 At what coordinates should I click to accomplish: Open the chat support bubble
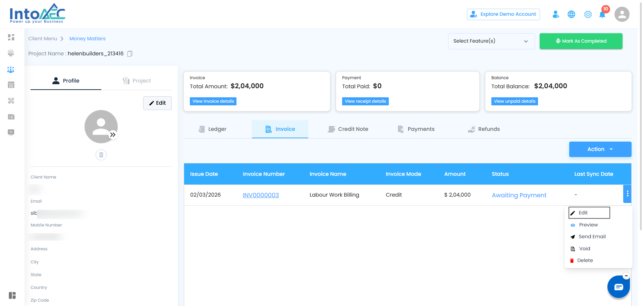[x=618, y=287]
